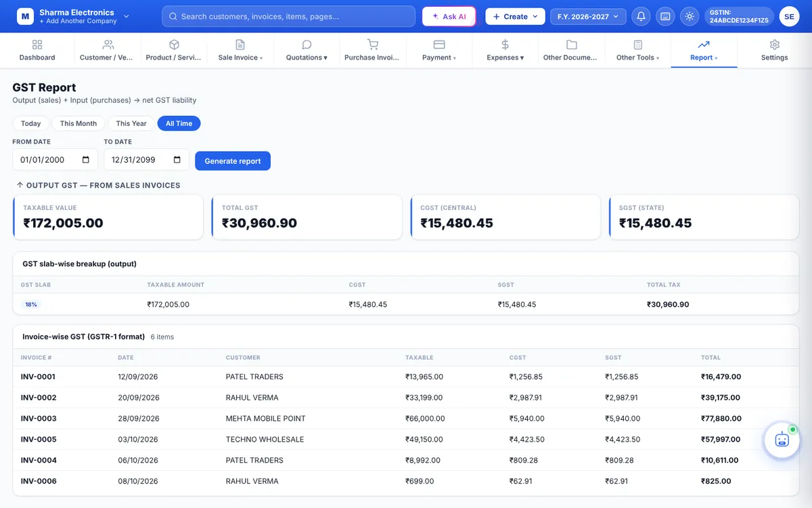Click invoice number INV-0001
Screen dimensions: 812x508
tap(38, 377)
